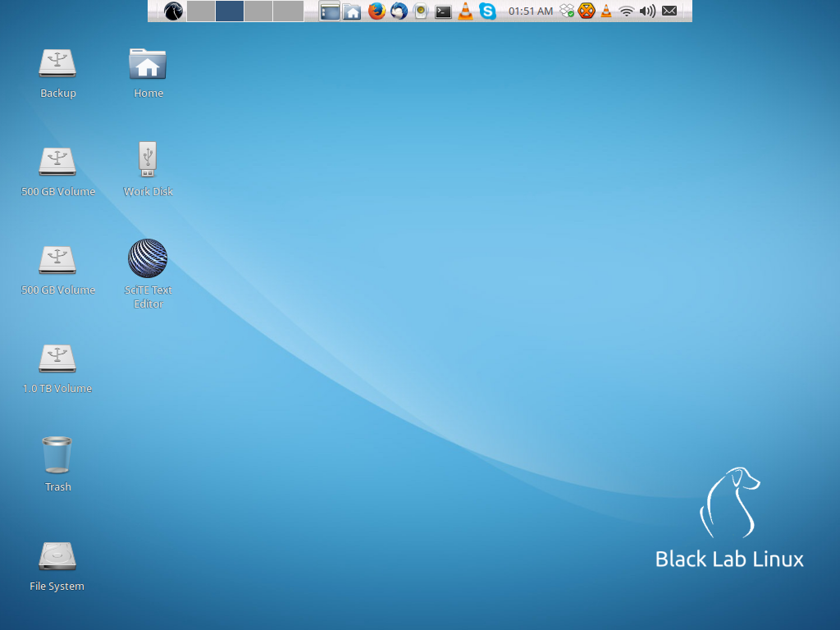Open the VLC system tray icon

click(x=606, y=11)
